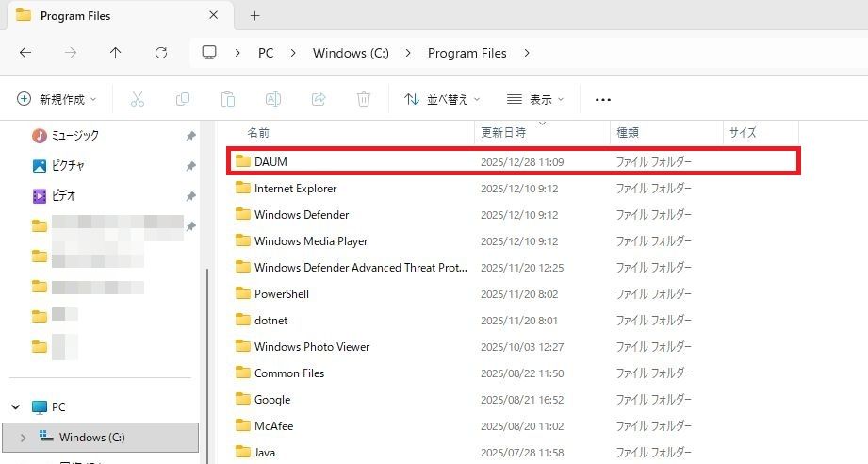This screenshot has width=868, height=464.
Task: Refresh the current folder view
Action: 161,53
